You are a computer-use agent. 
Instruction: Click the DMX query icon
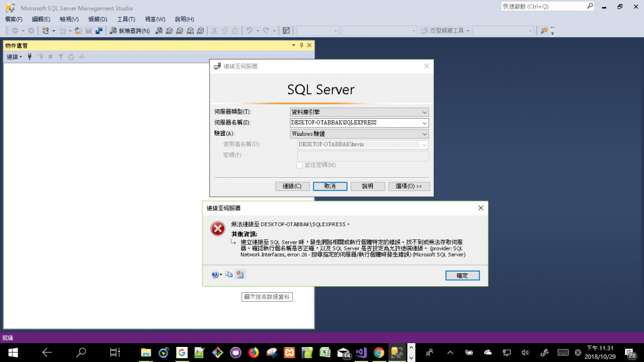click(x=179, y=31)
